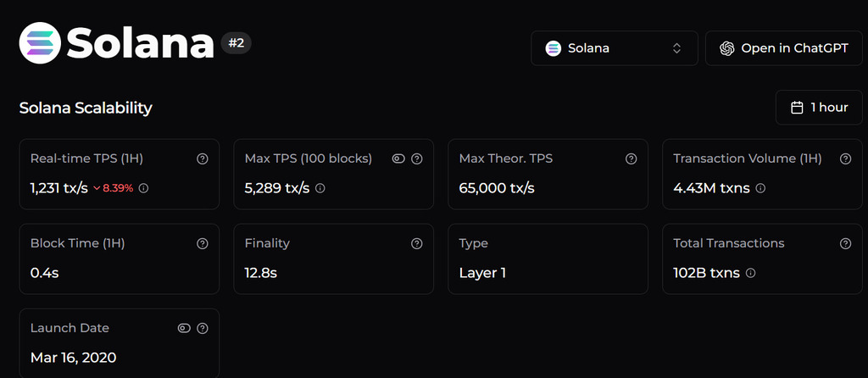
Task: Click help icon on Finality card
Action: [416, 243]
